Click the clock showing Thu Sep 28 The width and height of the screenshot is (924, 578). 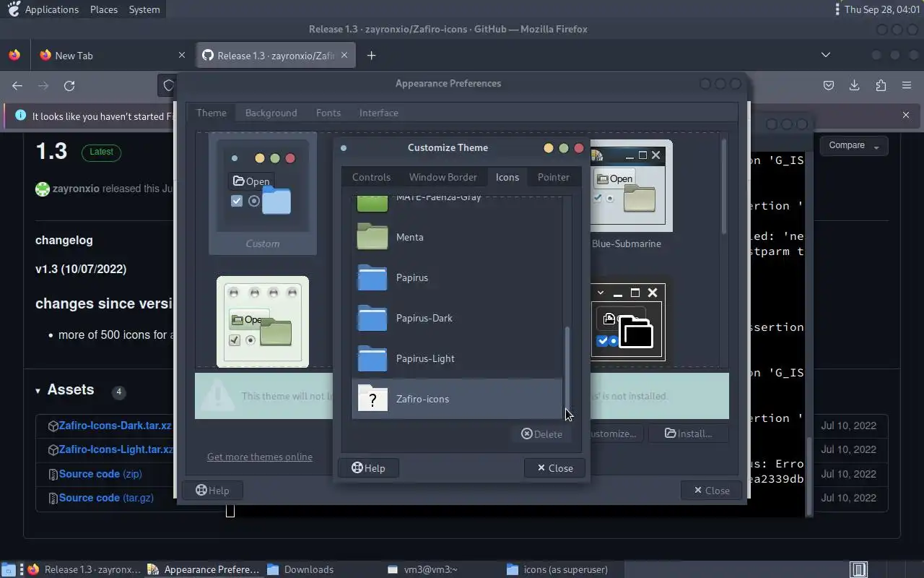881,9
